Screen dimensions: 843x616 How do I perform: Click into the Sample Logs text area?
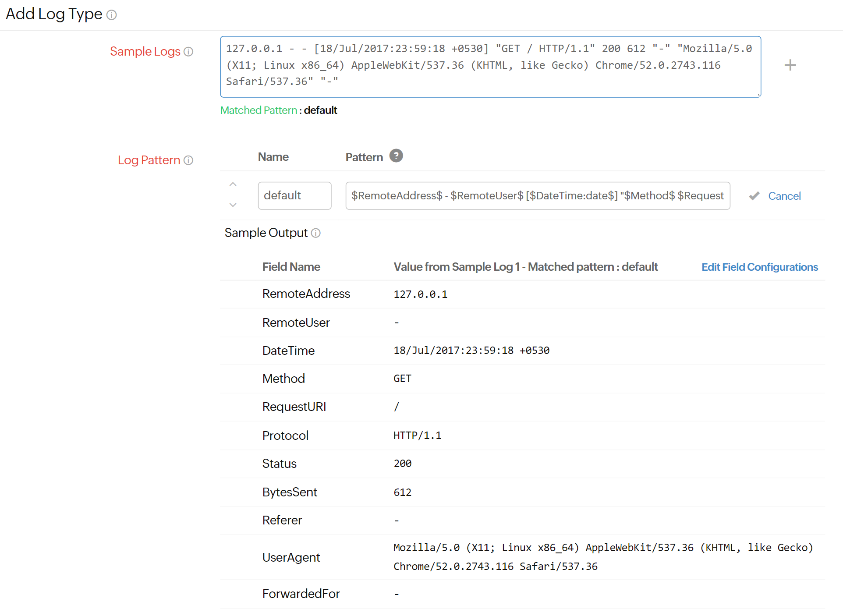click(x=490, y=67)
